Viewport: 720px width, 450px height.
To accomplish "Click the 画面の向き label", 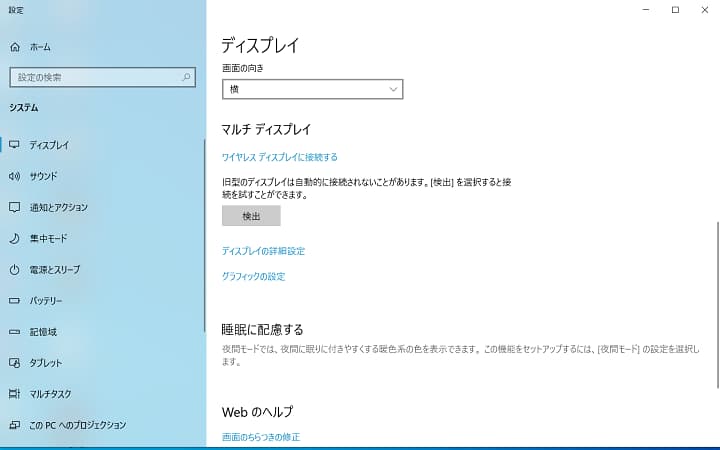I will point(243,68).
